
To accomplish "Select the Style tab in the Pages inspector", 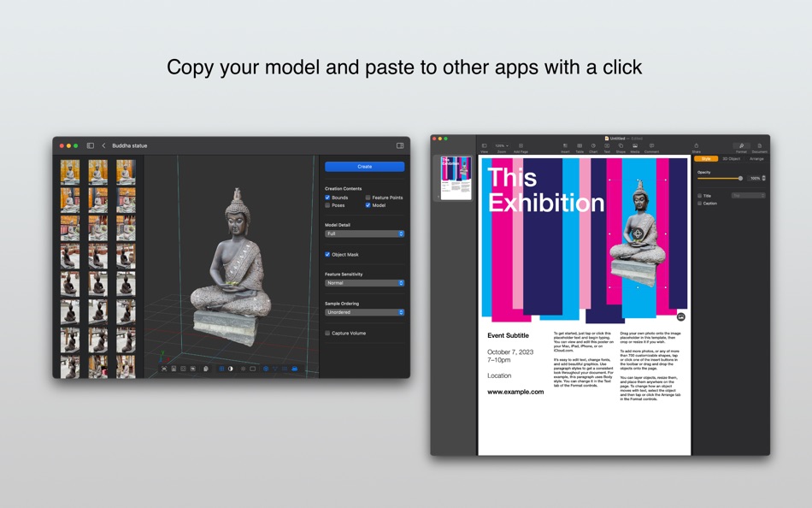I will [x=706, y=158].
